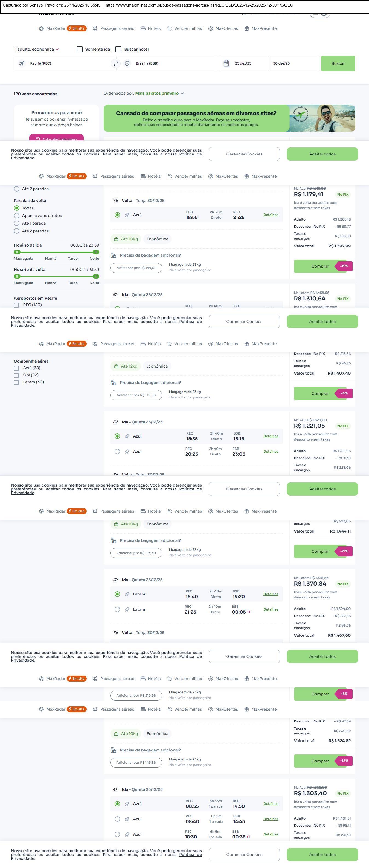
Task: Click the calendar icon in the date field
Action: [226, 63]
